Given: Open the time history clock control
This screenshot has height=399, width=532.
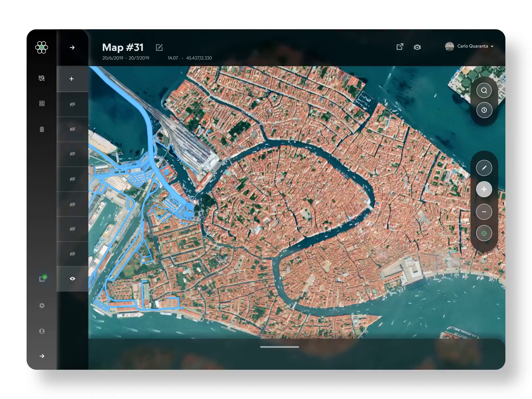Looking at the screenshot, I should [484, 110].
